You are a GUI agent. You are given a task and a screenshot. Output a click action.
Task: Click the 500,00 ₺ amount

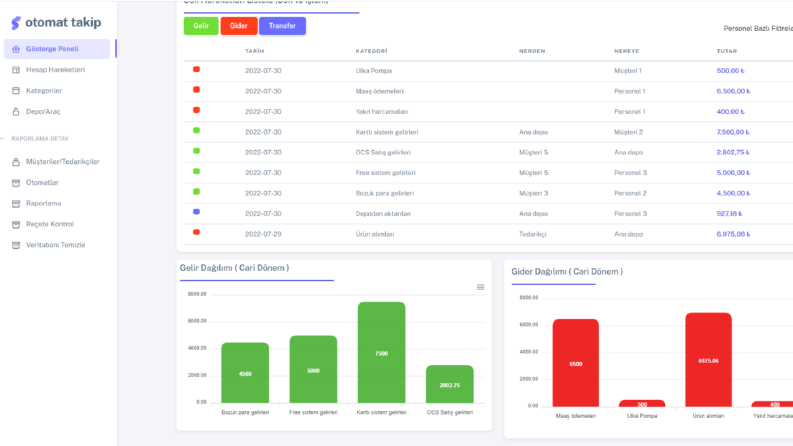(730, 71)
